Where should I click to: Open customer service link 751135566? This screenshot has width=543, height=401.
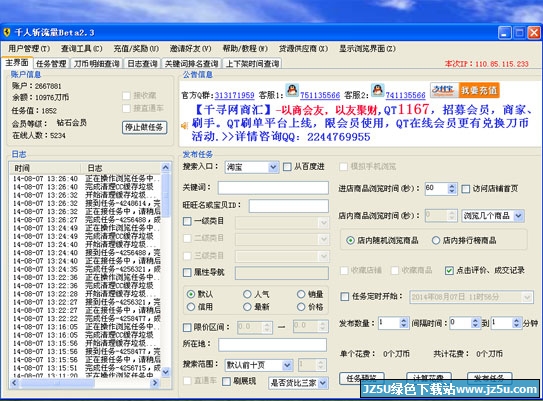click(320, 95)
